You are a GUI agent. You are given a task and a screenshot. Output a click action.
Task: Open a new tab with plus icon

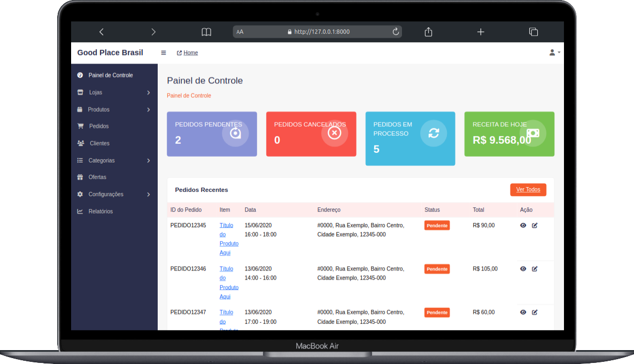(481, 32)
